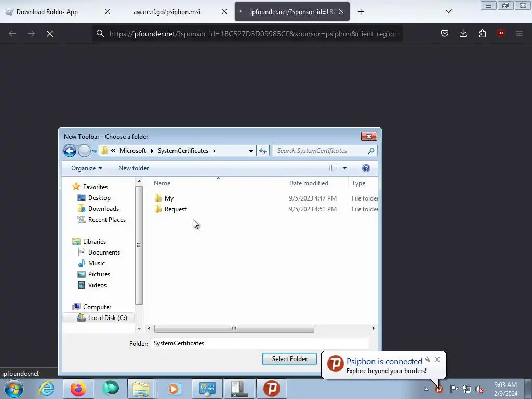
Task: Stop loading the page
Action: [x=50, y=34]
